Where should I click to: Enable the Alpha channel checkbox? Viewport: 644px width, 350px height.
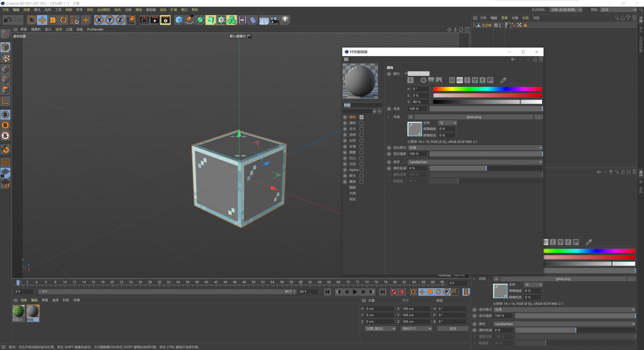pyautogui.click(x=361, y=170)
